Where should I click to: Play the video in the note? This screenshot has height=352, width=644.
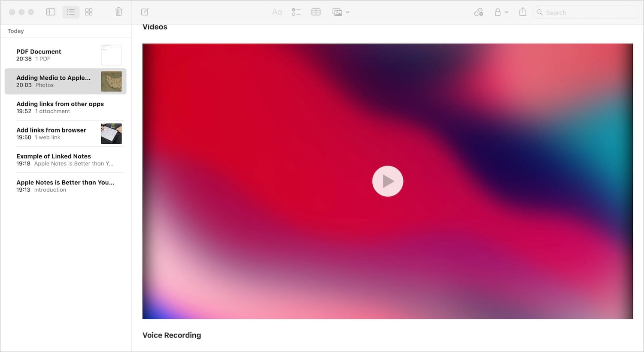pyautogui.click(x=387, y=181)
